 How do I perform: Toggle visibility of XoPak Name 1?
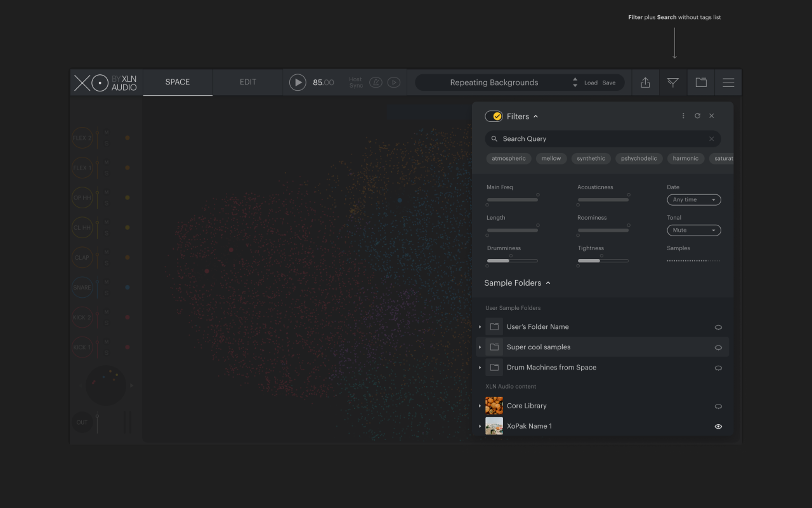click(718, 427)
